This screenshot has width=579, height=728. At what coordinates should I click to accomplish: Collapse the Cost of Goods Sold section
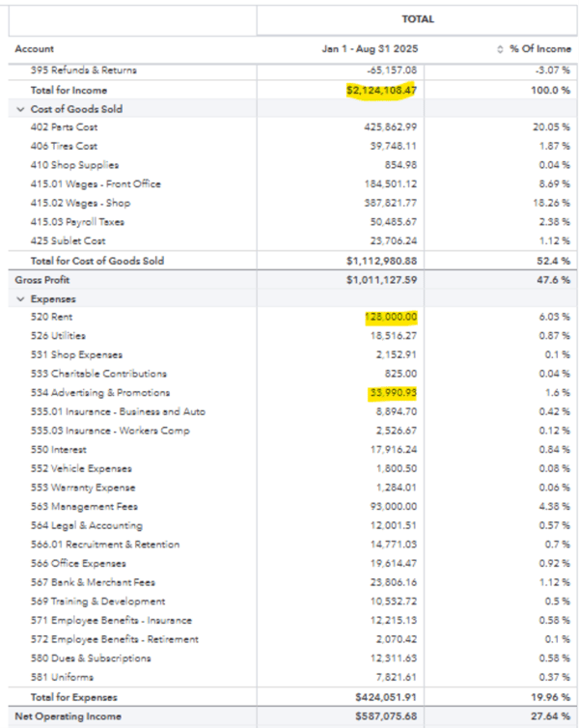pyautogui.click(x=20, y=109)
